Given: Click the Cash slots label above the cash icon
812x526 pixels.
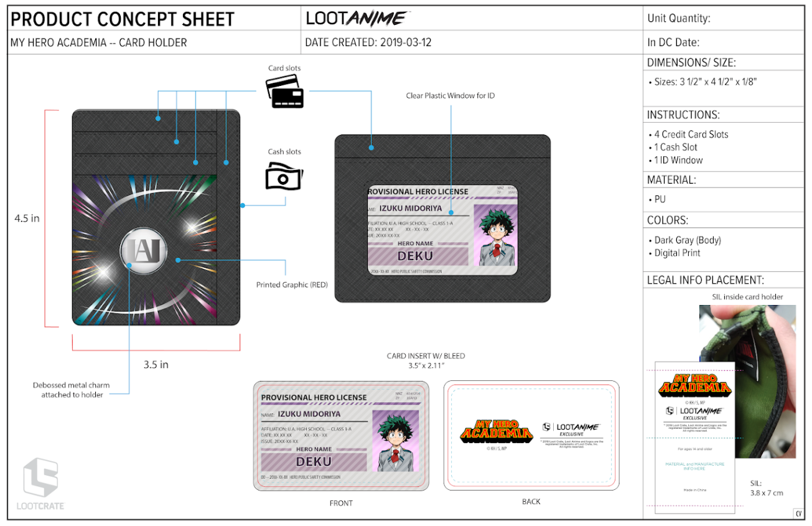Looking at the screenshot, I should (x=284, y=152).
